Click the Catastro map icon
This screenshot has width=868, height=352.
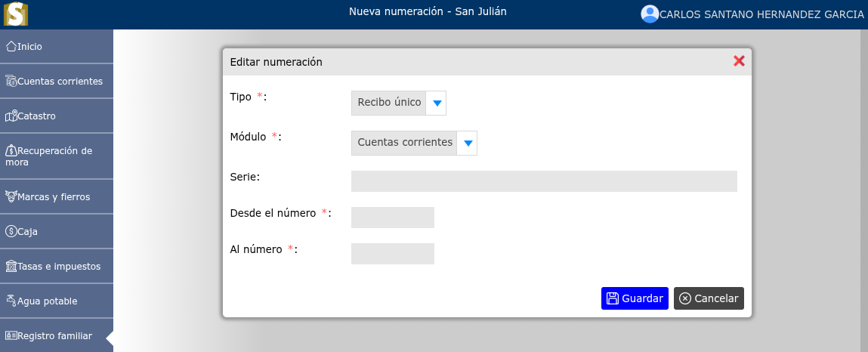click(x=11, y=116)
